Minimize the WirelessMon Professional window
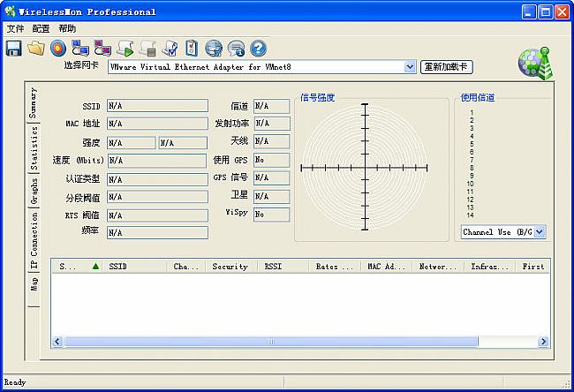Screen dimensions: 574x392 pos(529,12)
